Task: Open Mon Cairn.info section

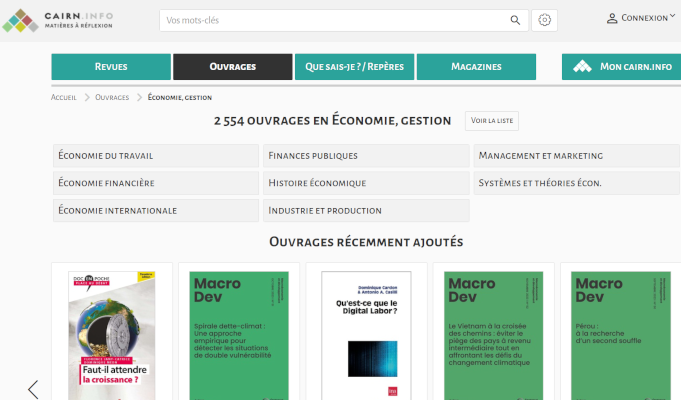Action: [x=621, y=67]
